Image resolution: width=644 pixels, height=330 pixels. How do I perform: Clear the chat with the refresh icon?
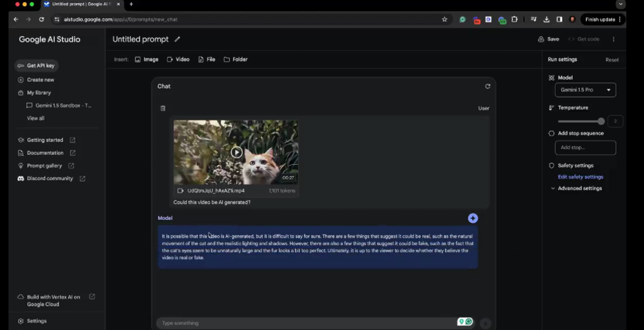pyautogui.click(x=488, y=86)
